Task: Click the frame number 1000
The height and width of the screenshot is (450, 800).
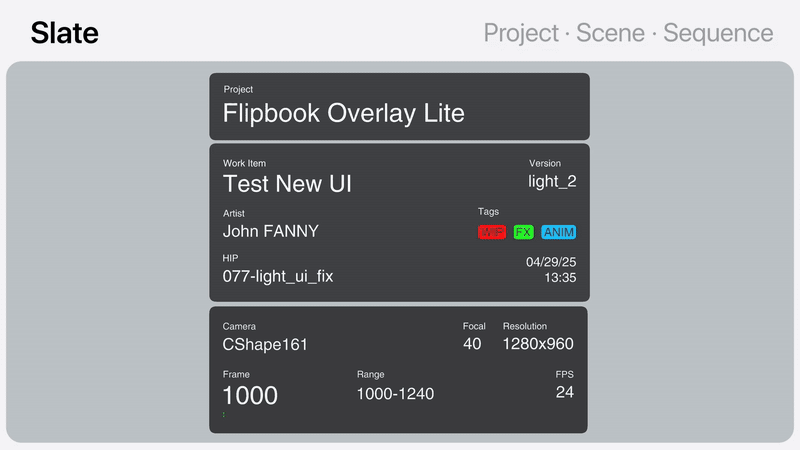Action: point(250,396)
